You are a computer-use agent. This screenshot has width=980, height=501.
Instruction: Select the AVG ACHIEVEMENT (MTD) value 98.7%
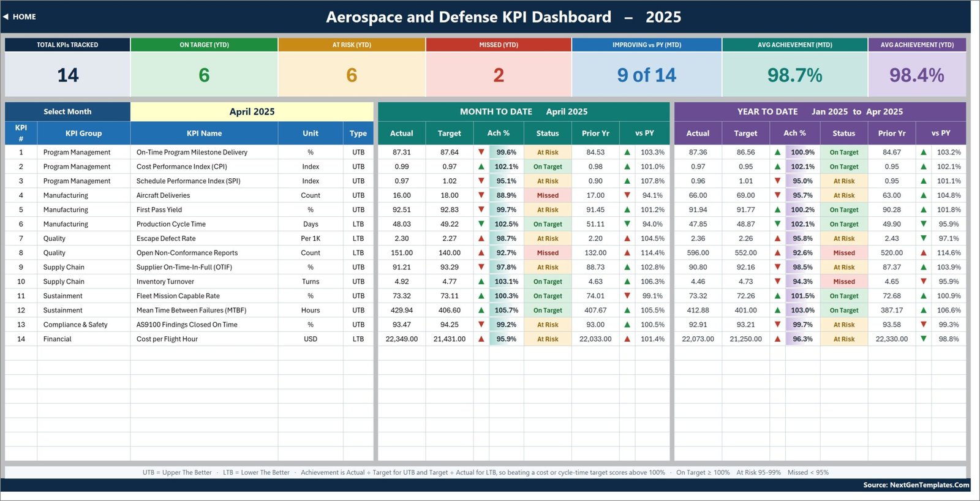click(x=794, y=75)
